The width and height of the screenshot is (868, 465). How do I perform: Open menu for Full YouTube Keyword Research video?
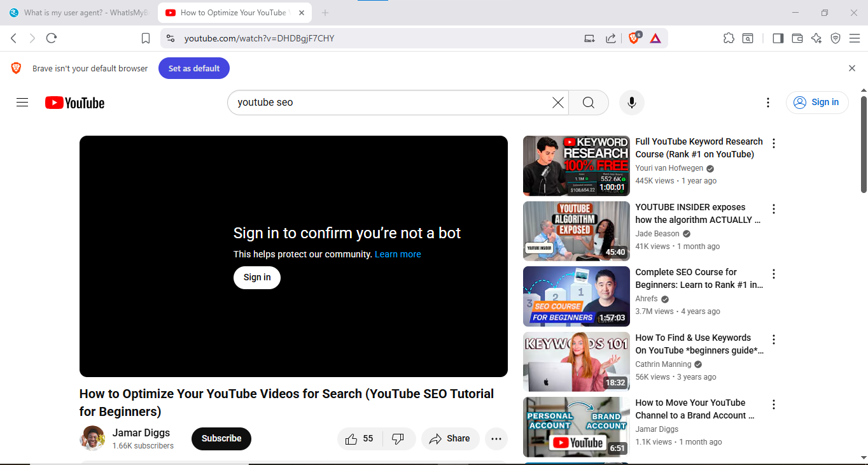tap(774, 143)
